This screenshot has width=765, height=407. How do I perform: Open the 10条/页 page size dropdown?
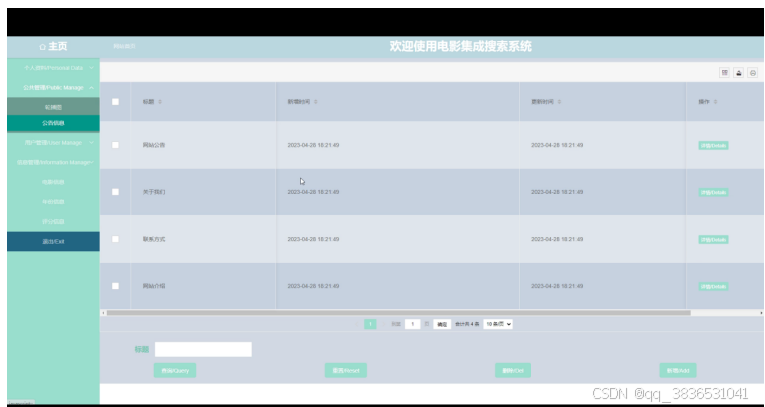(x=498, y=324)
